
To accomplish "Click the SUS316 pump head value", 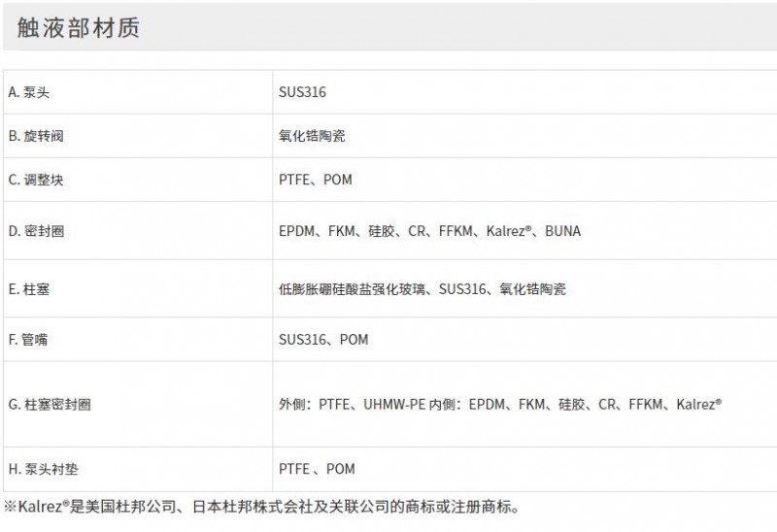I will coord(302,92).
